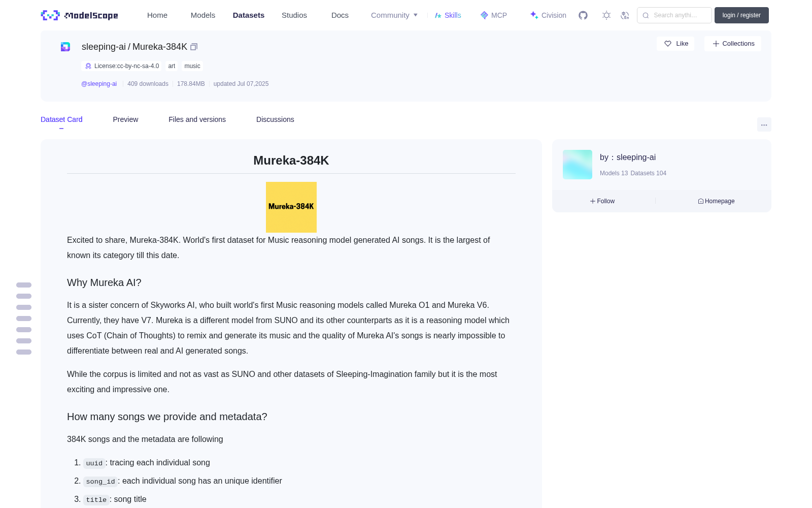Click the 'title' code label

tap(96, 500)
